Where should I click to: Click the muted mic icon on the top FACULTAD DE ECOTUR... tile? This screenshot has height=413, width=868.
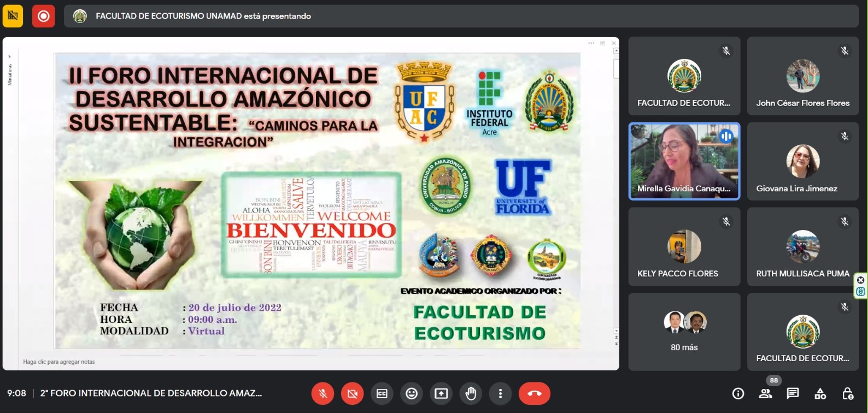pyautogui.click(x=726, y=51)
